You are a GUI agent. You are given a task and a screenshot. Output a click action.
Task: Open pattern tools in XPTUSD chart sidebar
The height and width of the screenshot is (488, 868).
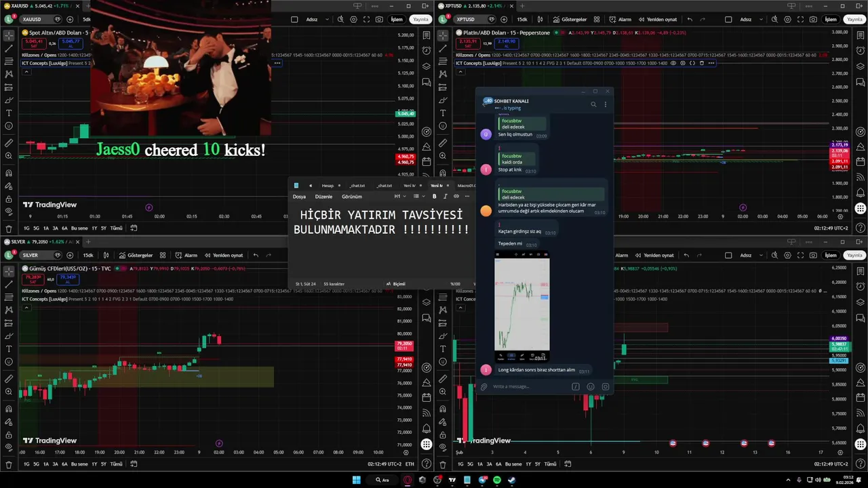(x=443, y=74)
